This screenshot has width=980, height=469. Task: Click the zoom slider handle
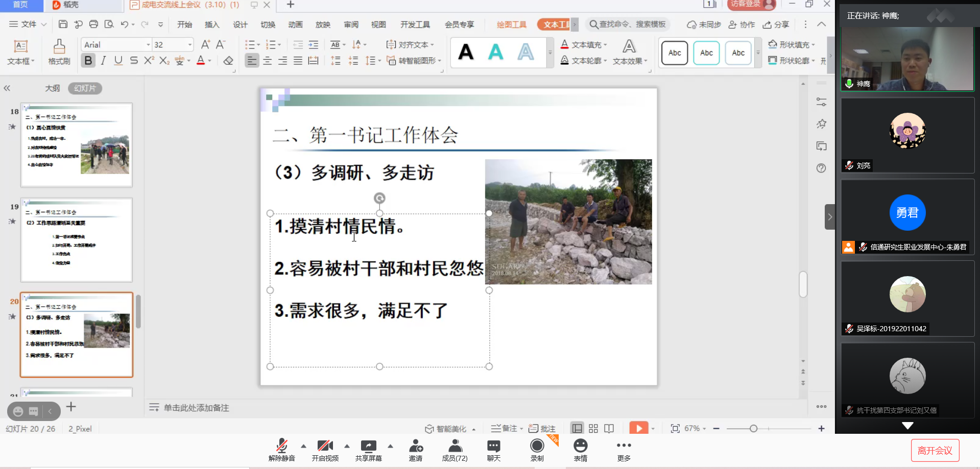tap(753, 429)
